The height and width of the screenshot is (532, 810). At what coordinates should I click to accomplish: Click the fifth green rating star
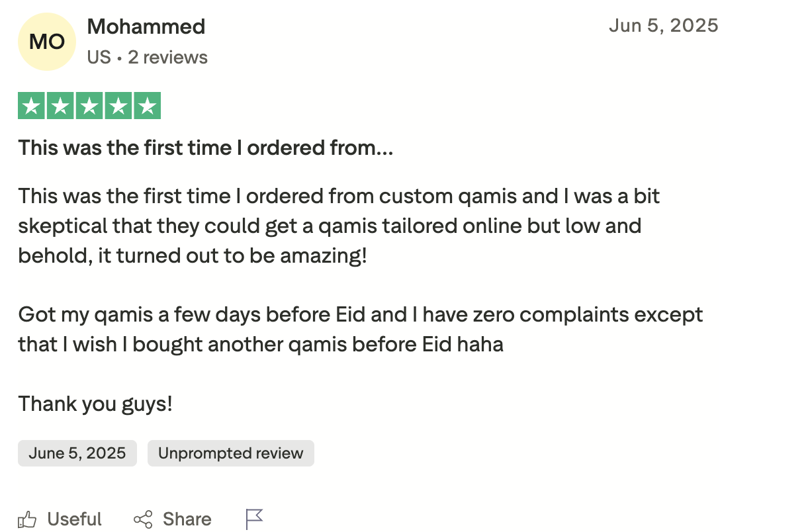pos(148,107)
